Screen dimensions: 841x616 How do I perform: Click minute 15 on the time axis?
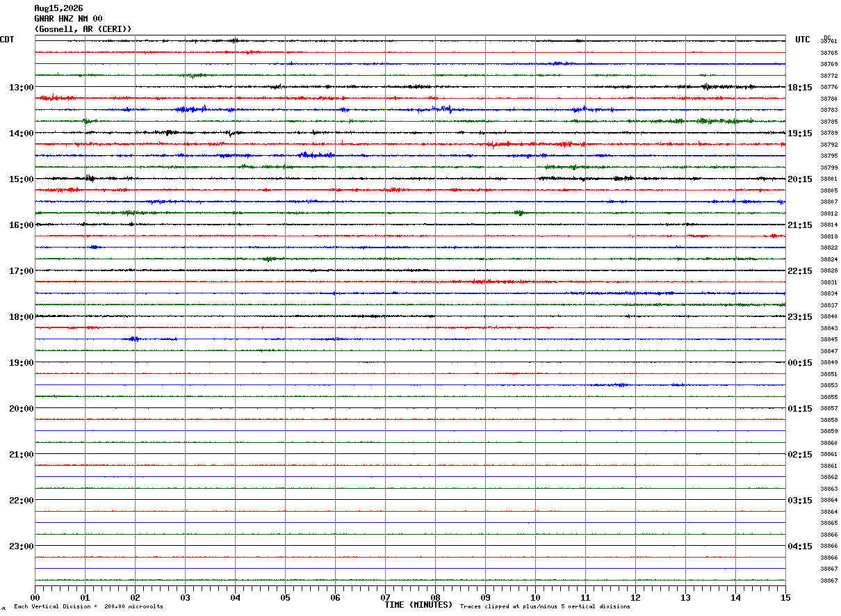(x=785, y=598)
